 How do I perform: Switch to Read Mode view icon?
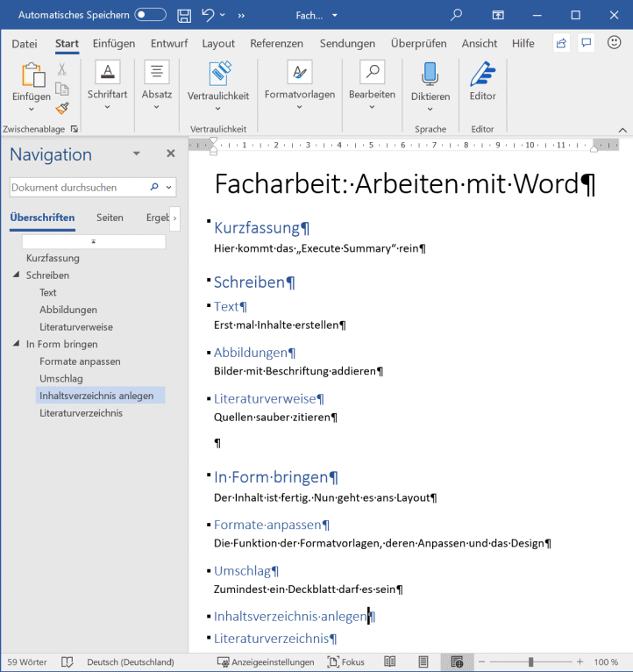pyautogui.click(x=390, y=662)
